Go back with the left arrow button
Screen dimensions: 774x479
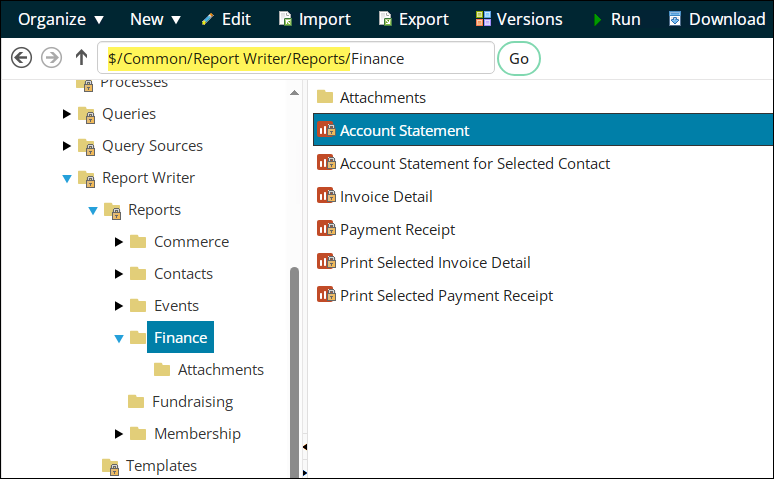[21, 58]
